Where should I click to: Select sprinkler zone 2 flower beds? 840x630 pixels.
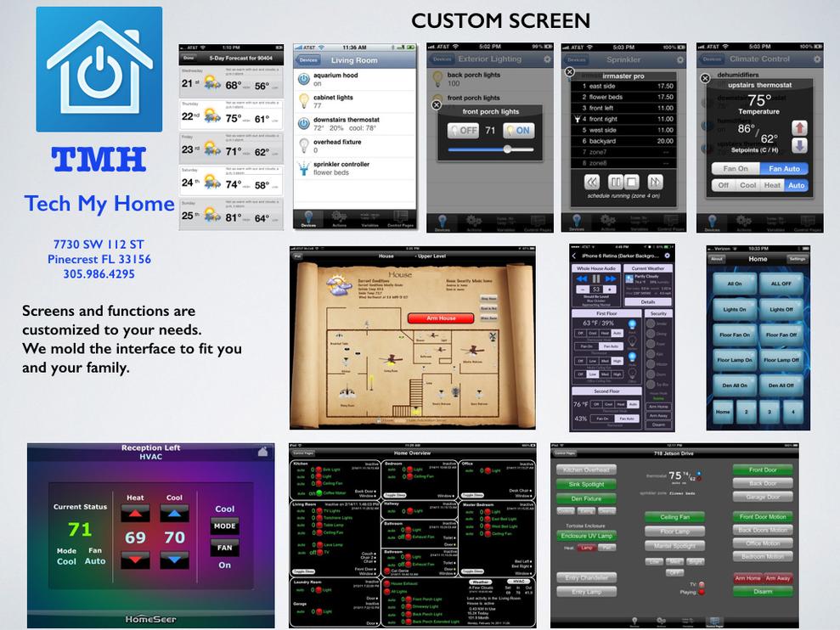[624, 97]
